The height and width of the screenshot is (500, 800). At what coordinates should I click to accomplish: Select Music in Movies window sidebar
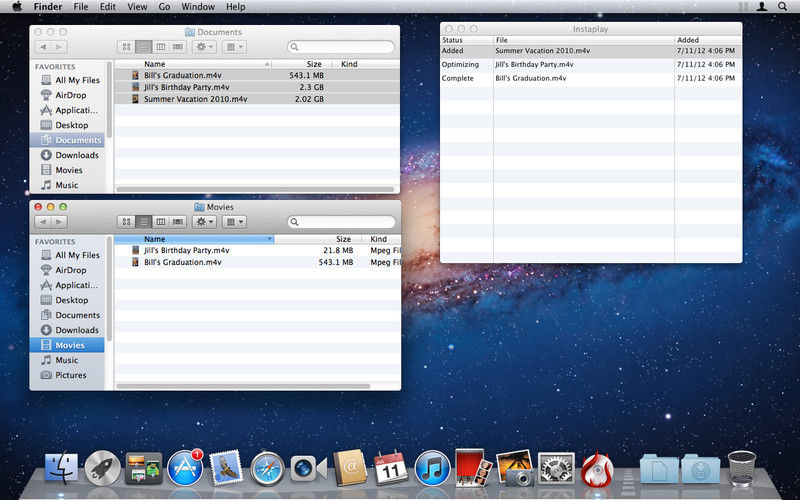point(67,360)
